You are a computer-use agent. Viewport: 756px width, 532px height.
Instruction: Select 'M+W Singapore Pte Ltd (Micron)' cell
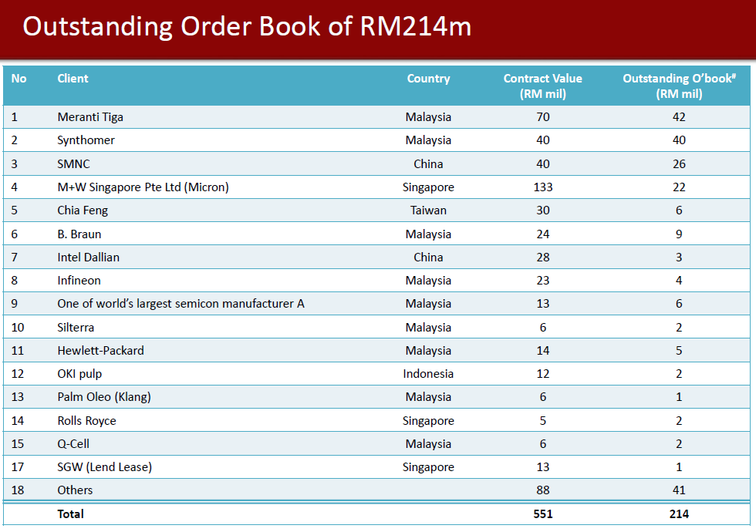click(x=143, y=187)
